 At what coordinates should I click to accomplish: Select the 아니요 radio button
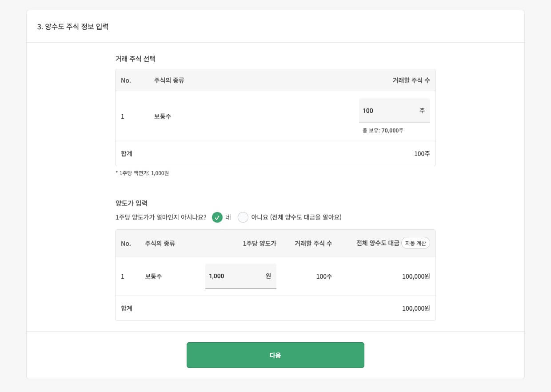243,217
